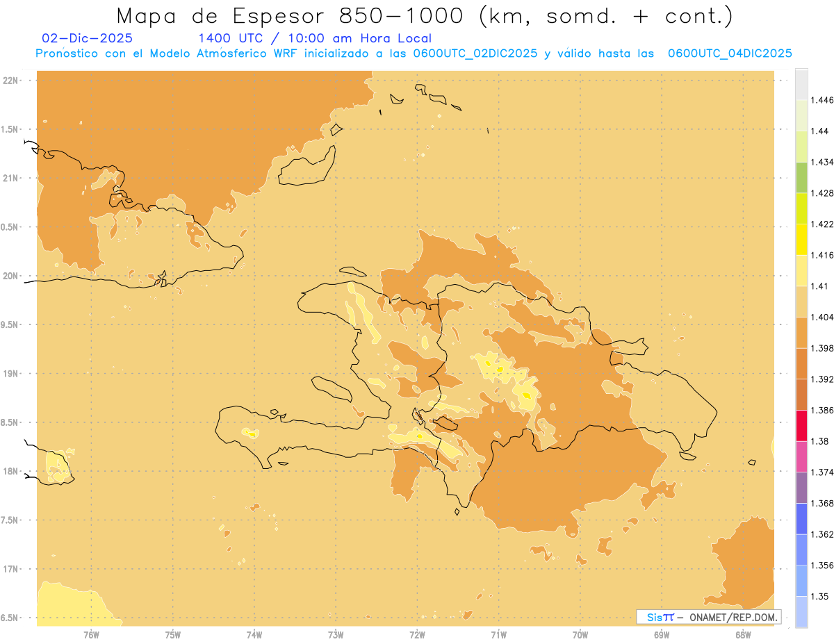
Task: Click the legend value '1.392'
Action: click(822, 379)
